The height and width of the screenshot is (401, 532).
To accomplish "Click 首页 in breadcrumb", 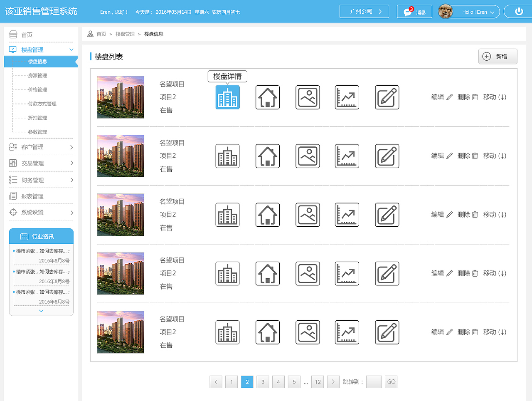I will [101, 34].
